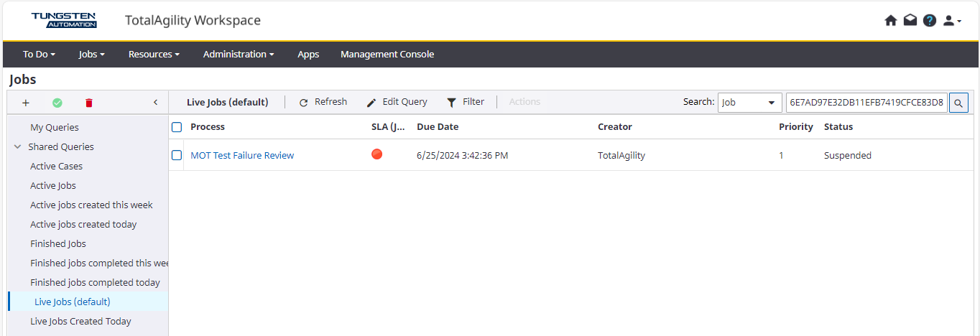Viewport: 980px width, 336px height.
Task: Collapse the query sidebar with chevron
Action: (x=156, y=103)
